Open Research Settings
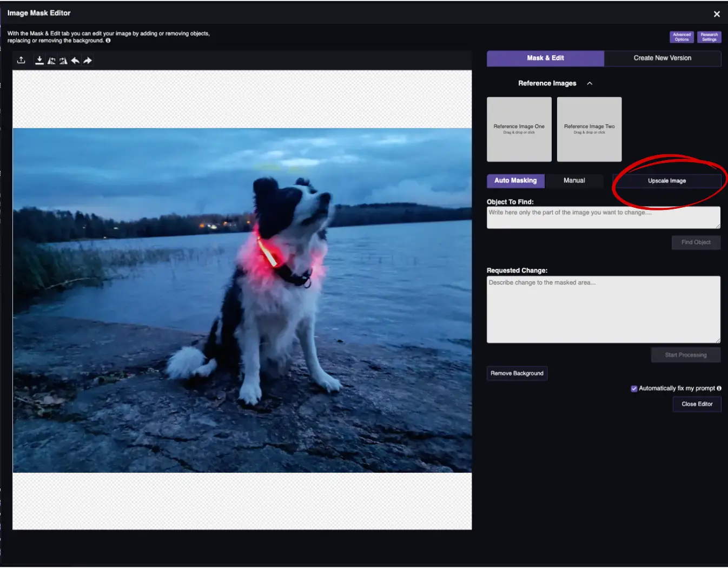 pyautogui.click(x=709, y=37)
